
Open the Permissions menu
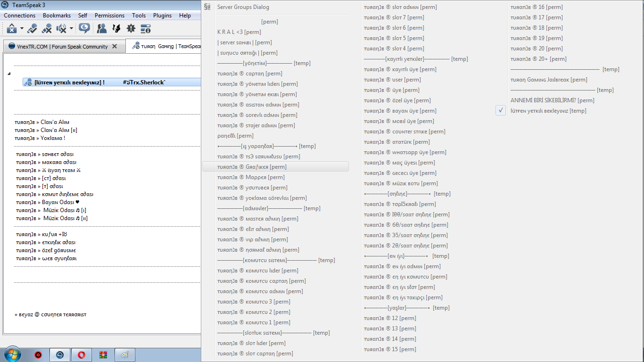tap(109, 16)
